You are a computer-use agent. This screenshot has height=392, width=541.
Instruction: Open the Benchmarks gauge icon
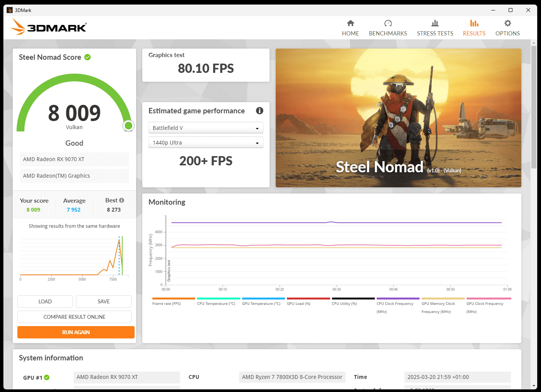(388, 23)
